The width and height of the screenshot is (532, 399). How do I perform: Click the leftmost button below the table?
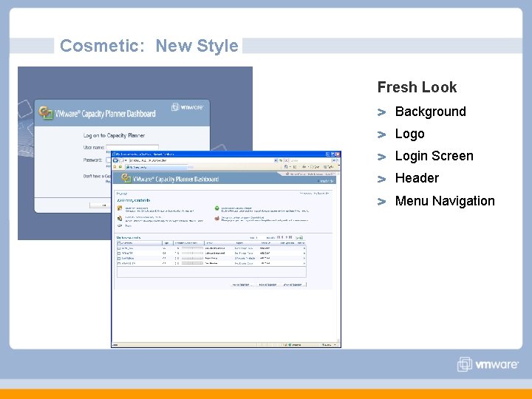[x=241, y=284]
